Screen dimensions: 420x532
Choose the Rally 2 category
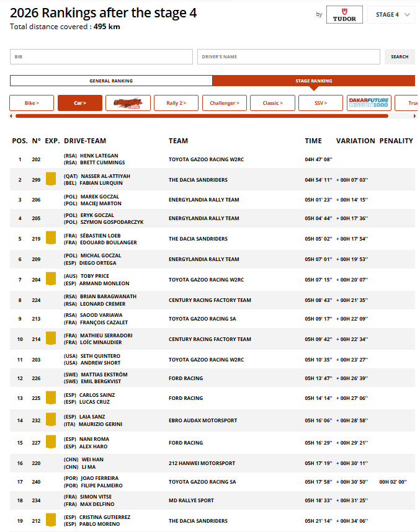pyautogui.click(x=176, y=103)
